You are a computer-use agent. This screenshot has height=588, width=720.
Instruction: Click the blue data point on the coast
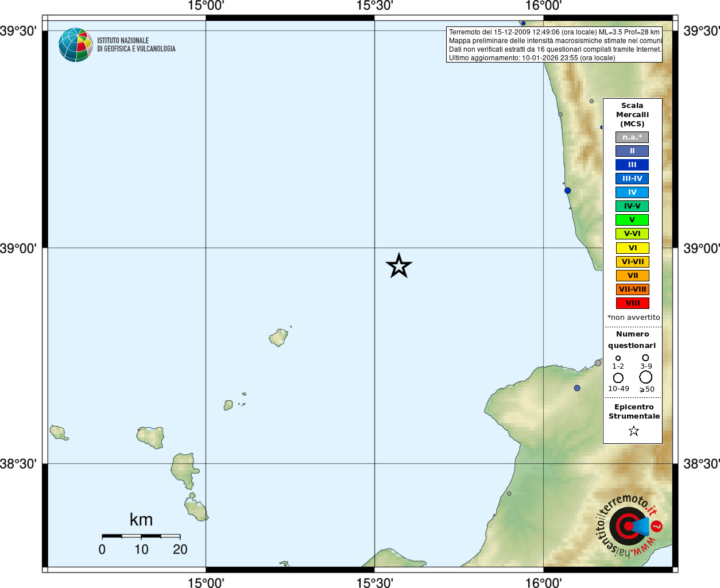click(567, 191)
